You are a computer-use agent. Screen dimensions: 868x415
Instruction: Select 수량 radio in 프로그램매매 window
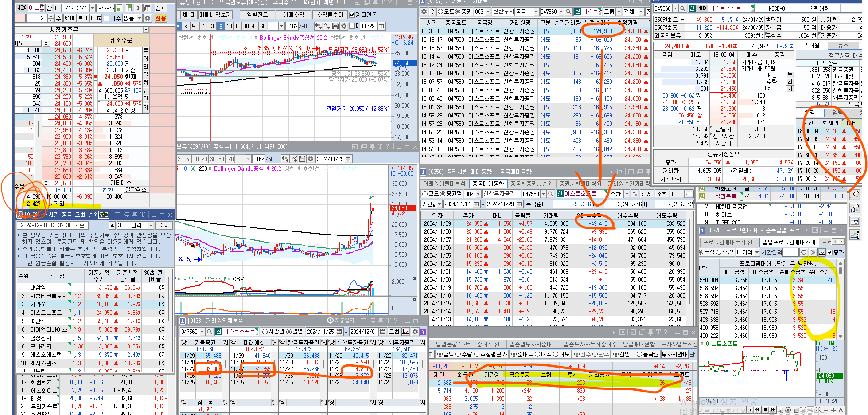click(x=719, y=252)
